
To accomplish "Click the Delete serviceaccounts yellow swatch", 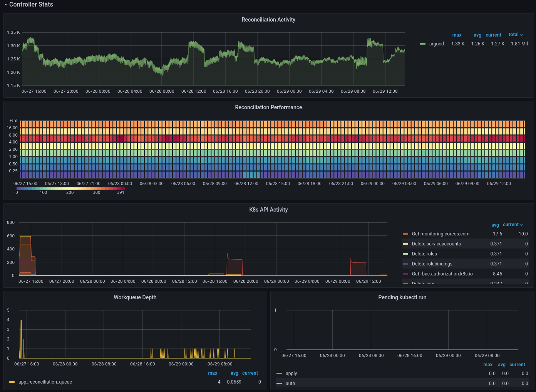I will (405, 244).
